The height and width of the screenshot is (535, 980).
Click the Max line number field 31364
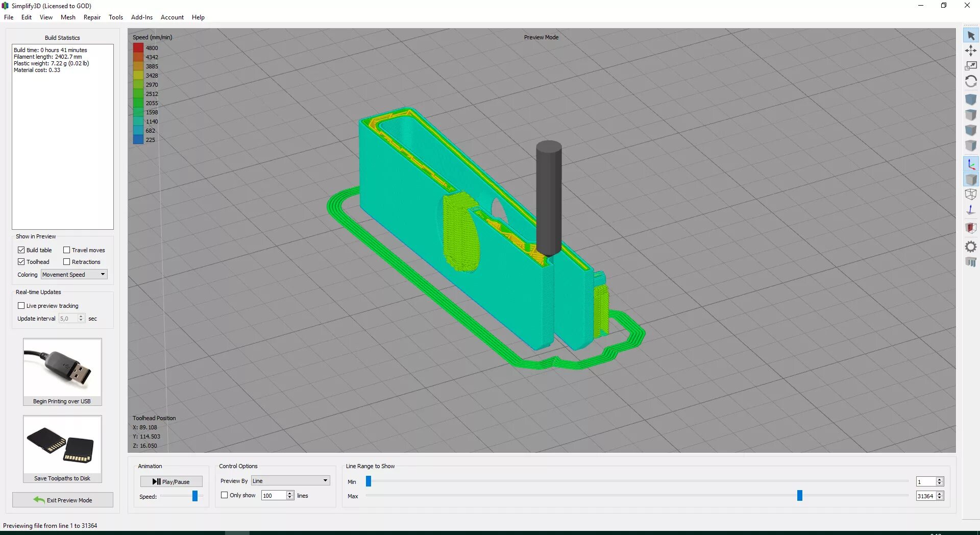pyautogui.click(x=926, y=496)
